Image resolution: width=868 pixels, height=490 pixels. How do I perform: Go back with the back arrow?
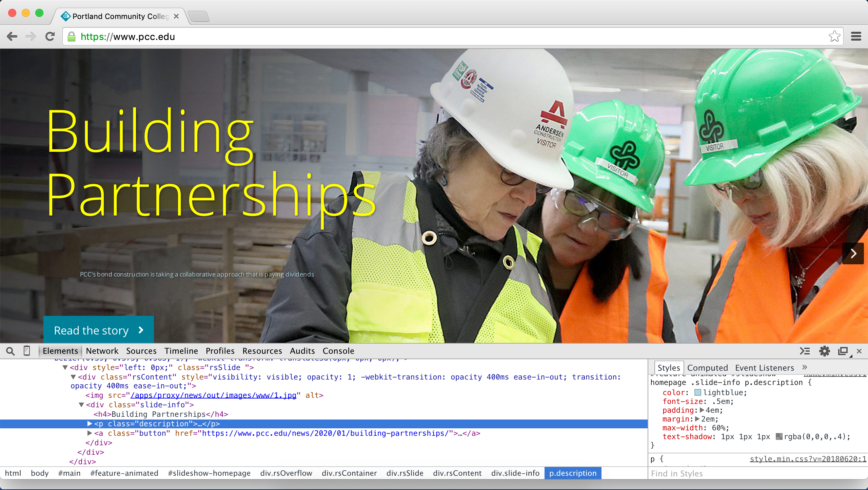[x=12, y=37]
